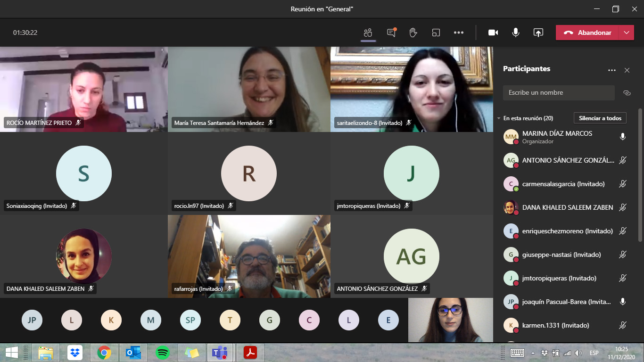Open the breakout rooms icon in the toolbar
The image size is (644, 362).
436,33
